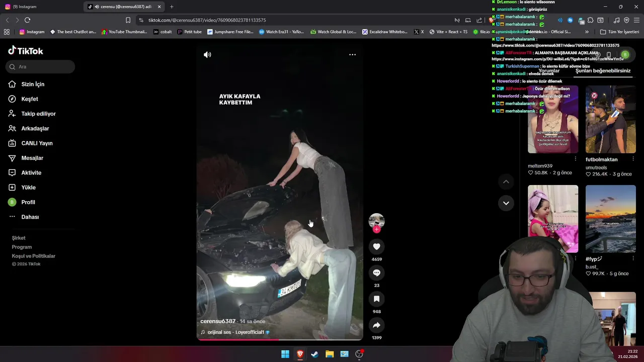644x362 pixels.
Task: Open cobalt bookmark
Action: click(x=163, y=32)
